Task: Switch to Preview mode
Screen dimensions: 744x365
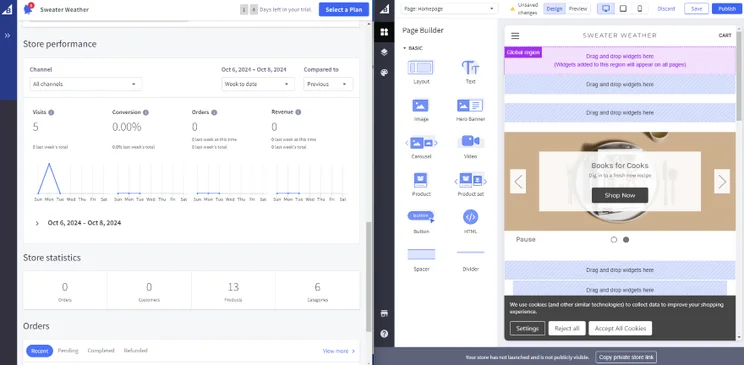Action: [x=578, y=9]
